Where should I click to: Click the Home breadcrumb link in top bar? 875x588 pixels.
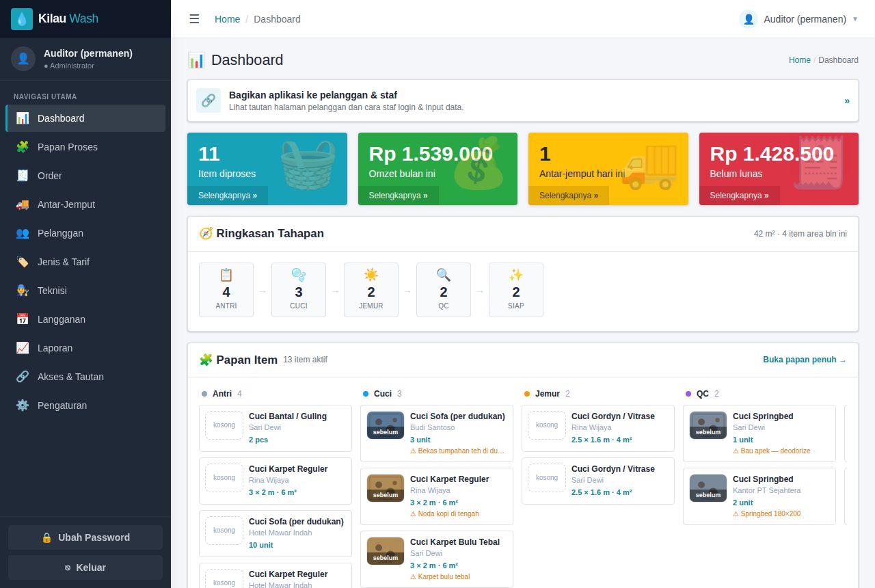pyautogui.click(x=227, y=19)
